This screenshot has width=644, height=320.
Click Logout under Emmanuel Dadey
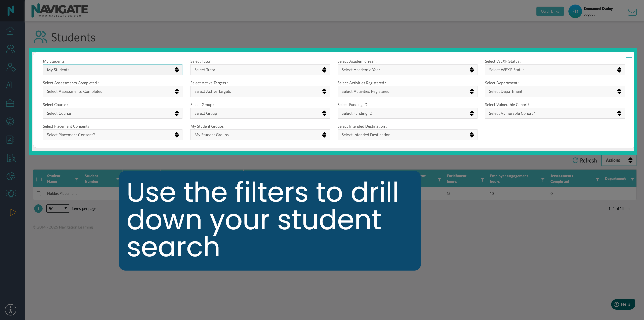589,14
